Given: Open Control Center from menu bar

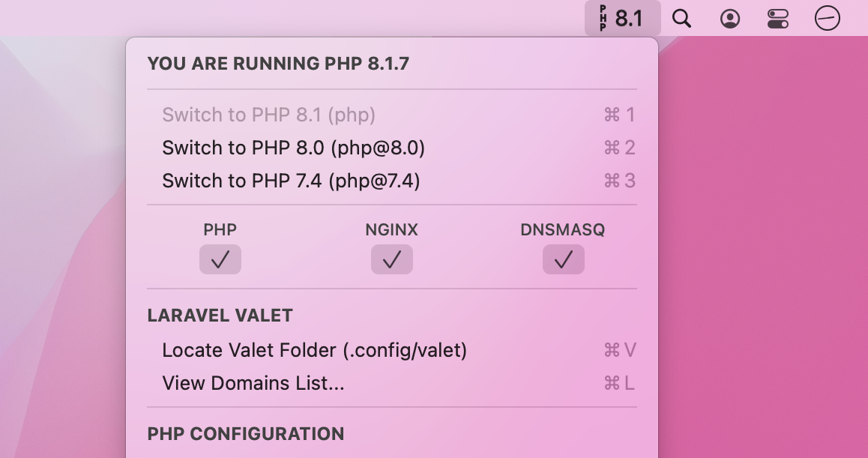Looking at the screenshot, I should click(778, 19).
